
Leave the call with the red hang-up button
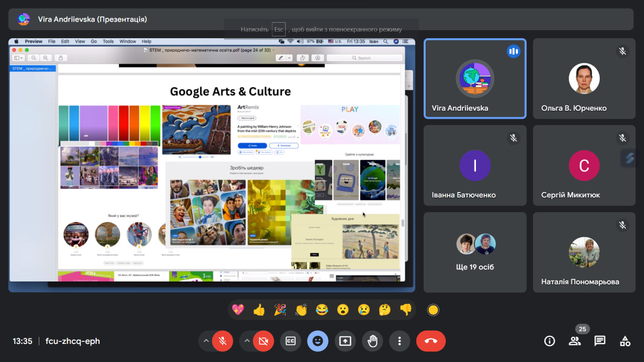click(x=431, y=341)
